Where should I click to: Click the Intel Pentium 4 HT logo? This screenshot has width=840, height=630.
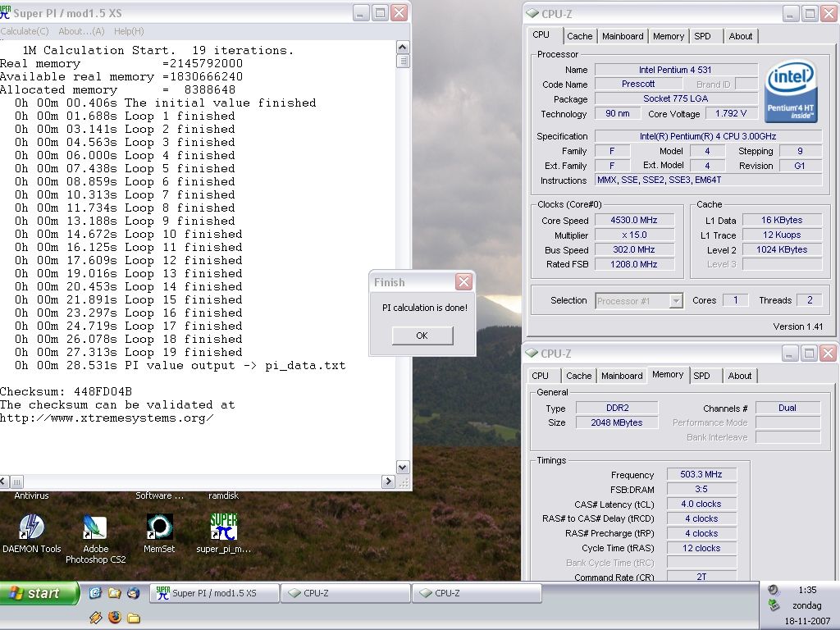pyautogui.click(x=791, y=91)
